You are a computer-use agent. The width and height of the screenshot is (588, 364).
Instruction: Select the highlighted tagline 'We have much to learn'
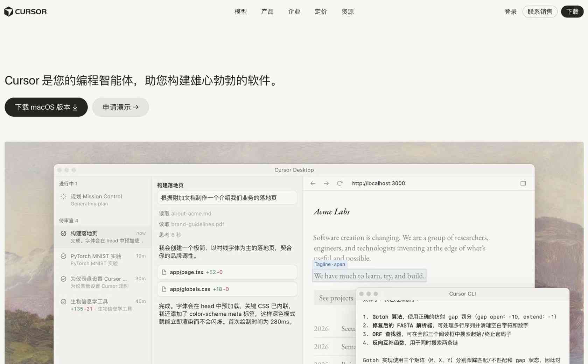click(369, 276)
